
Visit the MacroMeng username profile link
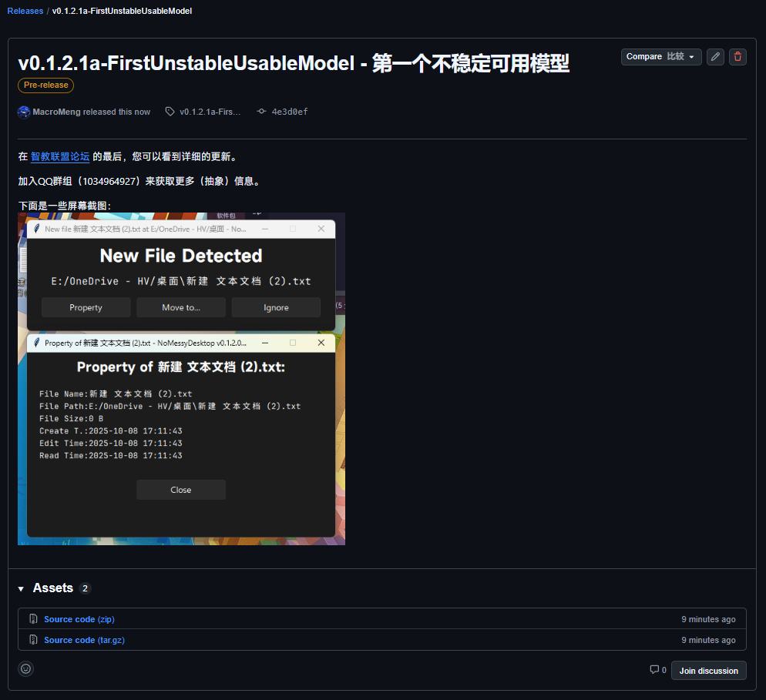56,112
